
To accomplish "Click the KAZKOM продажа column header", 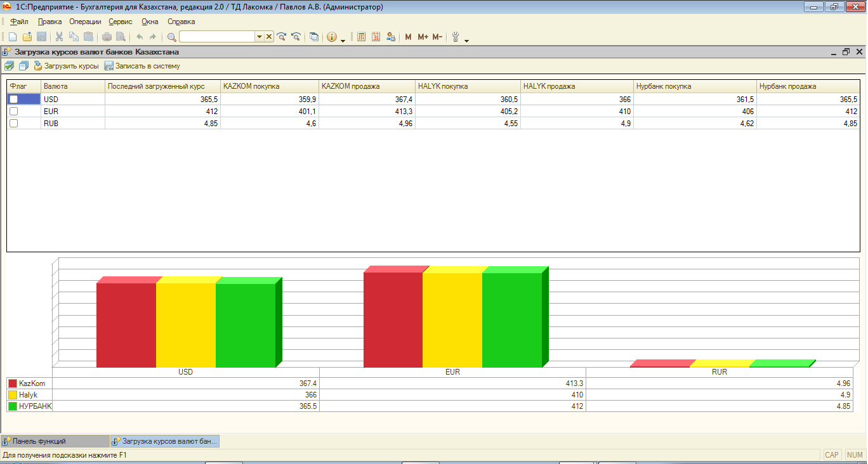I will [367, 86].
